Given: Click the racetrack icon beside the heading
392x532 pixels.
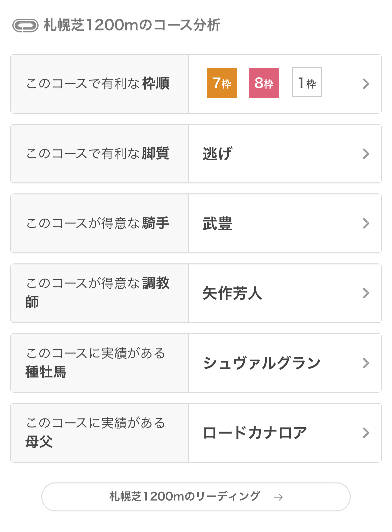Looking at the screenshot, I should point(25,26).
